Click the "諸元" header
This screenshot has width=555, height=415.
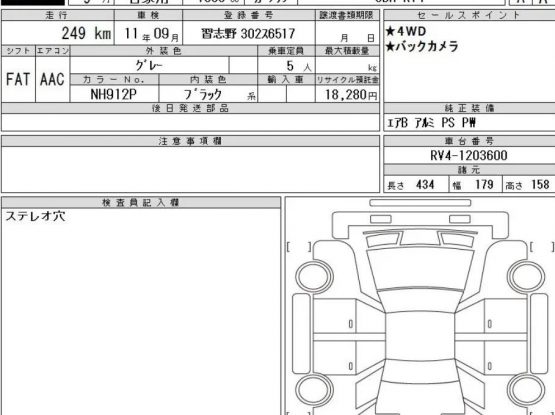tap(469, 170)
